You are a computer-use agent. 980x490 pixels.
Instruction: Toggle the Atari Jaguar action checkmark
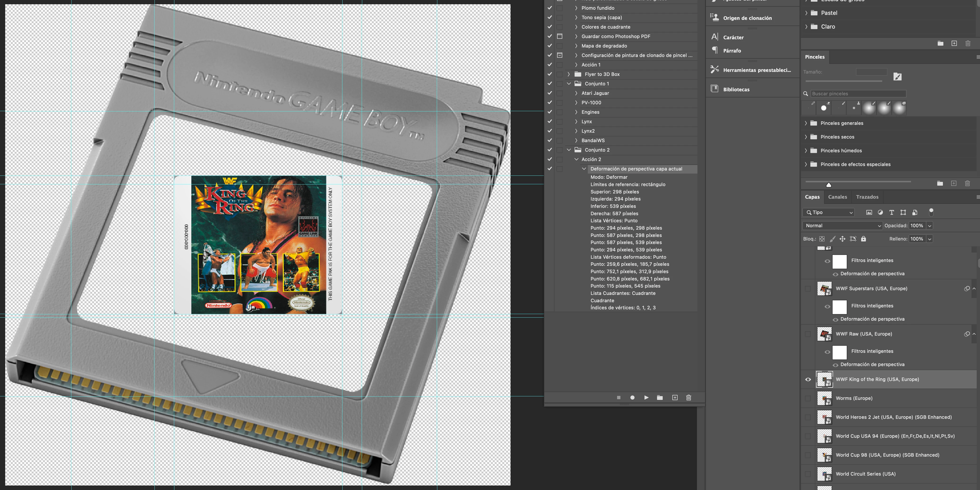[550, 93]
